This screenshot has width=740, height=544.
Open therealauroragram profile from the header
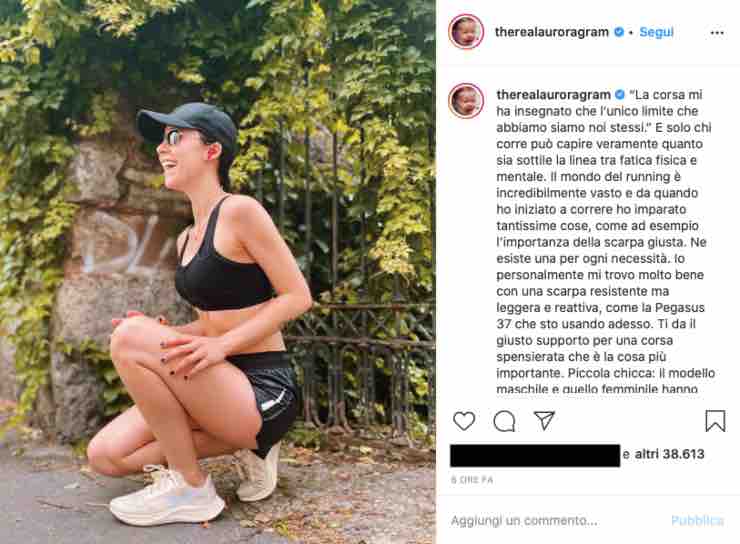[552, 32]
